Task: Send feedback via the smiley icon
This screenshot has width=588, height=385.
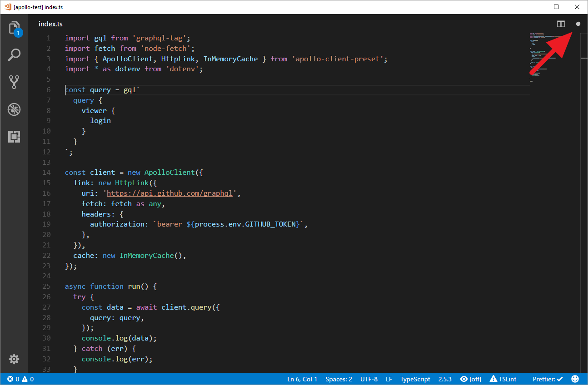Action: [575, 379]
